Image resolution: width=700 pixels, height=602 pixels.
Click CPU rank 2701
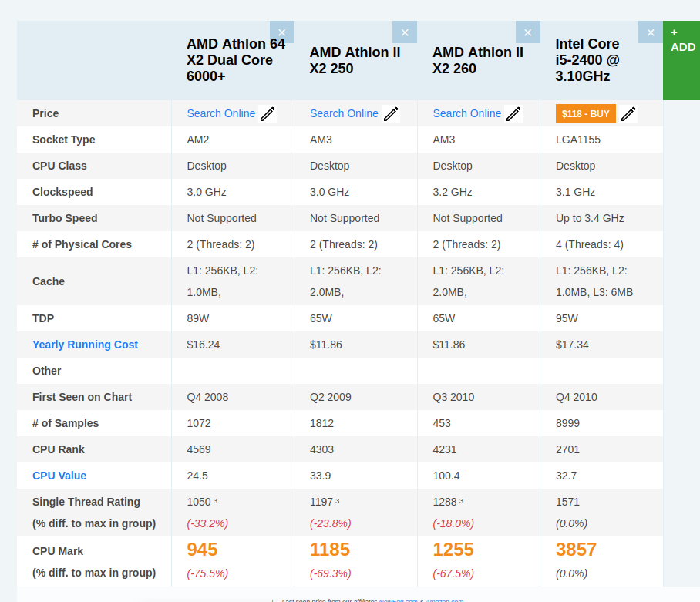[568, 449]
